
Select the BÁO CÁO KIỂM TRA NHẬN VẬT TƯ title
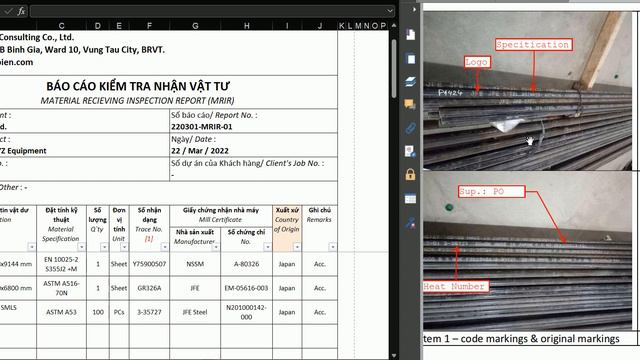[x=138, y=86]
